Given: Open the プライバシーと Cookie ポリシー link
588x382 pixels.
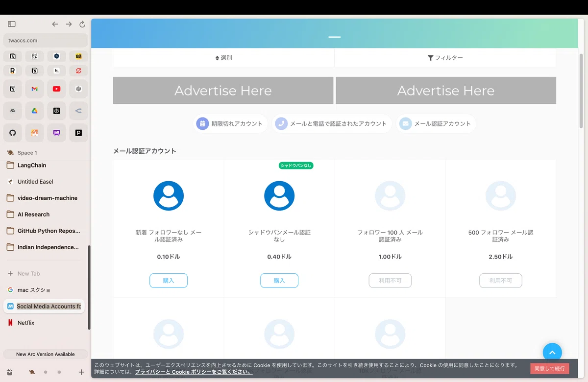Looking at the screenshot, I should point(194,372).
